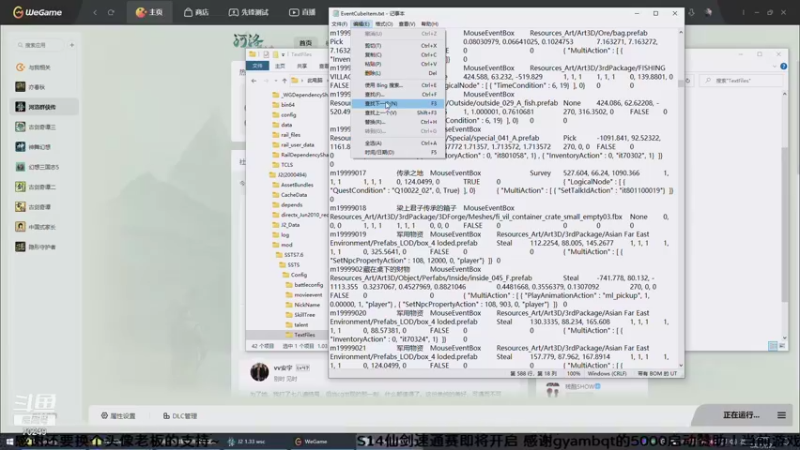The image size is (800, 450).
Task: Select bin64 folder in Explorer tree
Action: (284, 105)
